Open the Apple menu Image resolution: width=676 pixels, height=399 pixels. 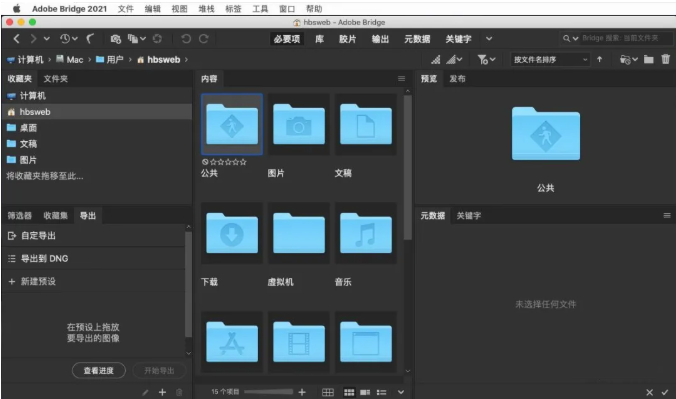17,8
